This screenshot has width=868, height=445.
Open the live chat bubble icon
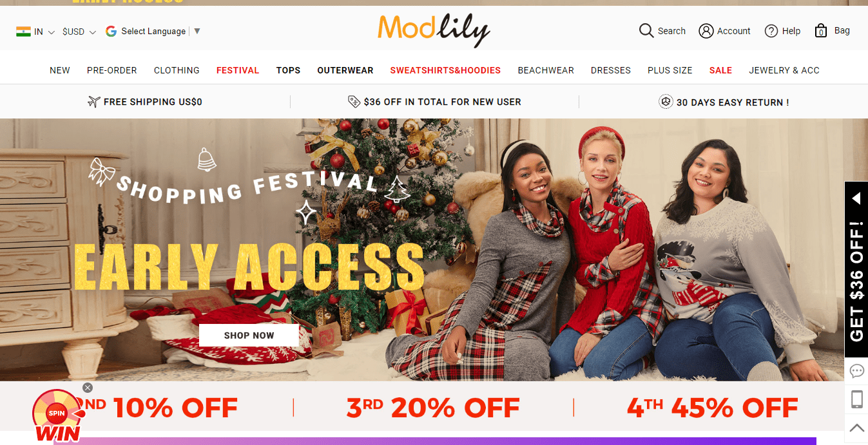[856, 371]
